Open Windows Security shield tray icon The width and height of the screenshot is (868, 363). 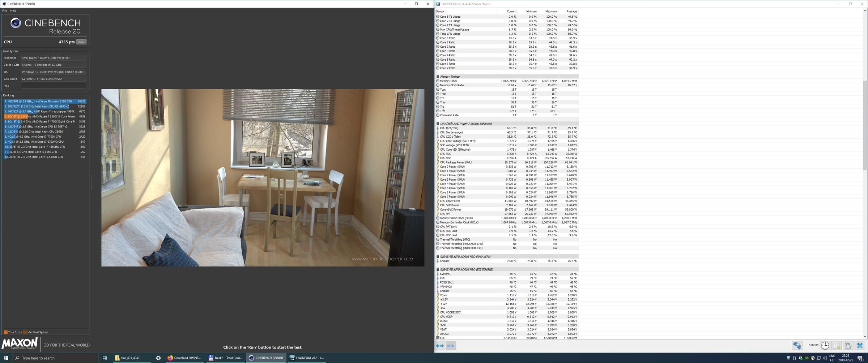click(x=800, y=358)
